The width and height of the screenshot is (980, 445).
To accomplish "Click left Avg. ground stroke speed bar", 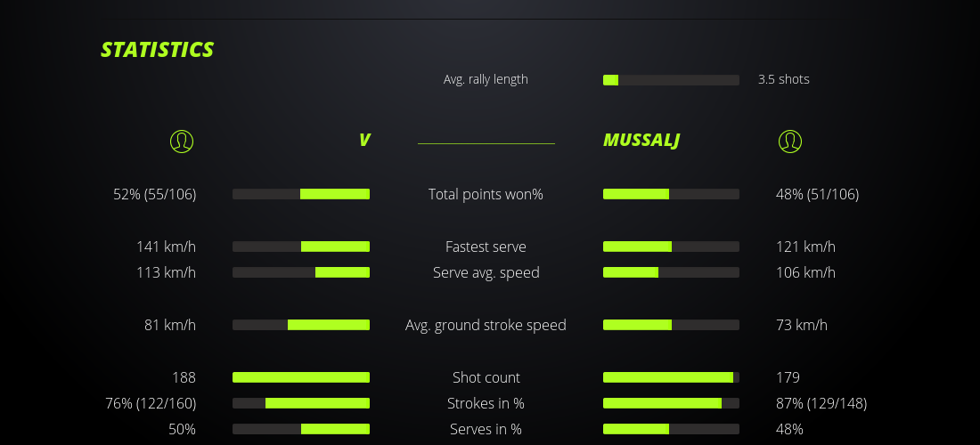I will (x=301, y=325).
